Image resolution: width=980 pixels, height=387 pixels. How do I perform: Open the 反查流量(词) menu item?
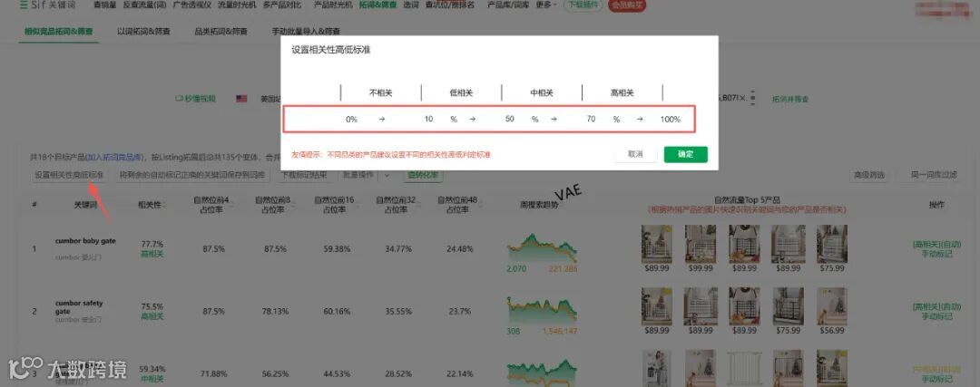point(144,5)
